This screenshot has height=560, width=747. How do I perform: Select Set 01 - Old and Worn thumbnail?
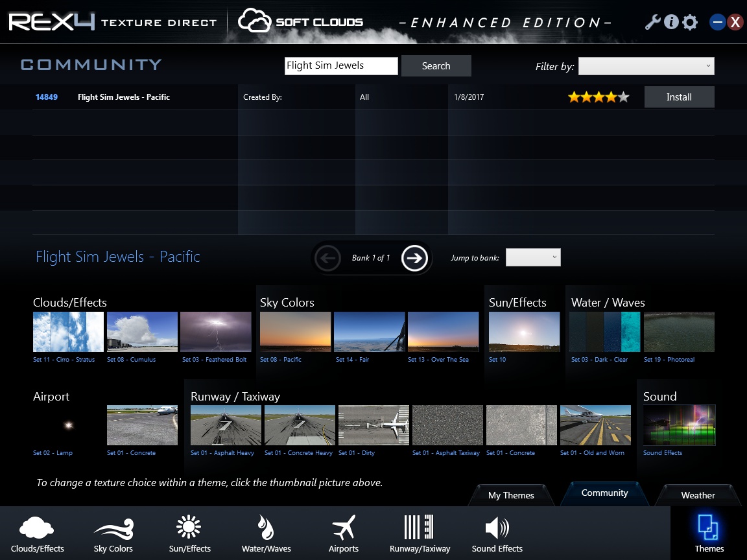pos(595,425)
